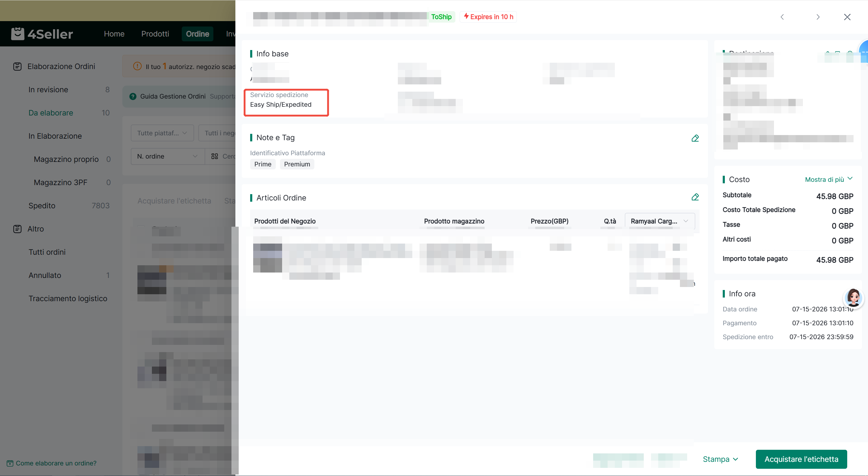Open the Prodotti menu

pos(155,34)
